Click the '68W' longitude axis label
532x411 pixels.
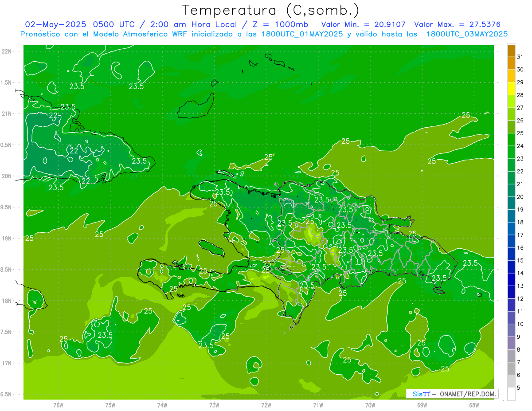(x=474, y=405)
